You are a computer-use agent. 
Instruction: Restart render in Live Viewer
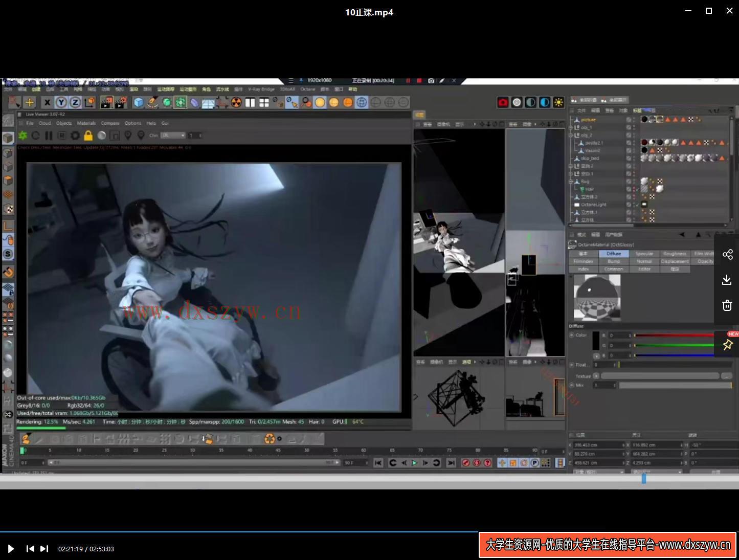(x=35, y=136)
